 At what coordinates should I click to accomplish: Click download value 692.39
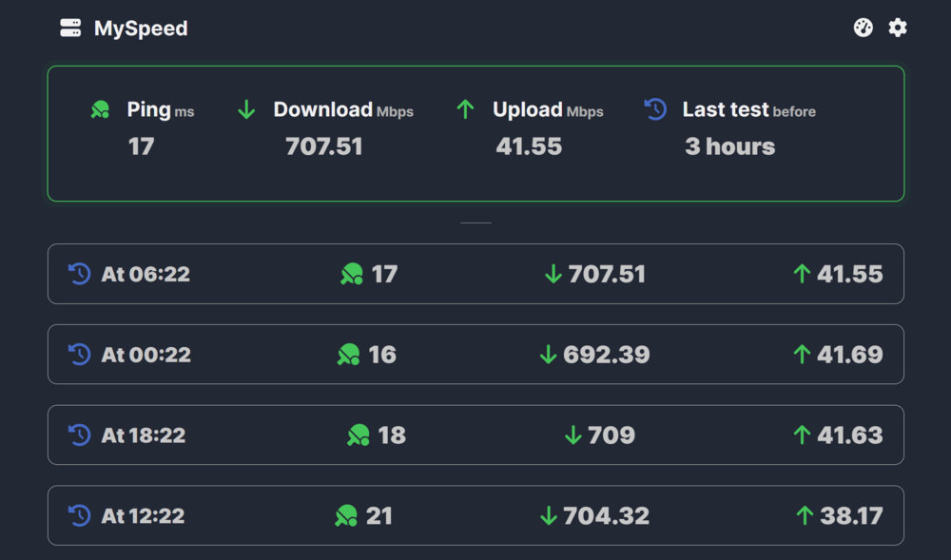tap(607, 355)
